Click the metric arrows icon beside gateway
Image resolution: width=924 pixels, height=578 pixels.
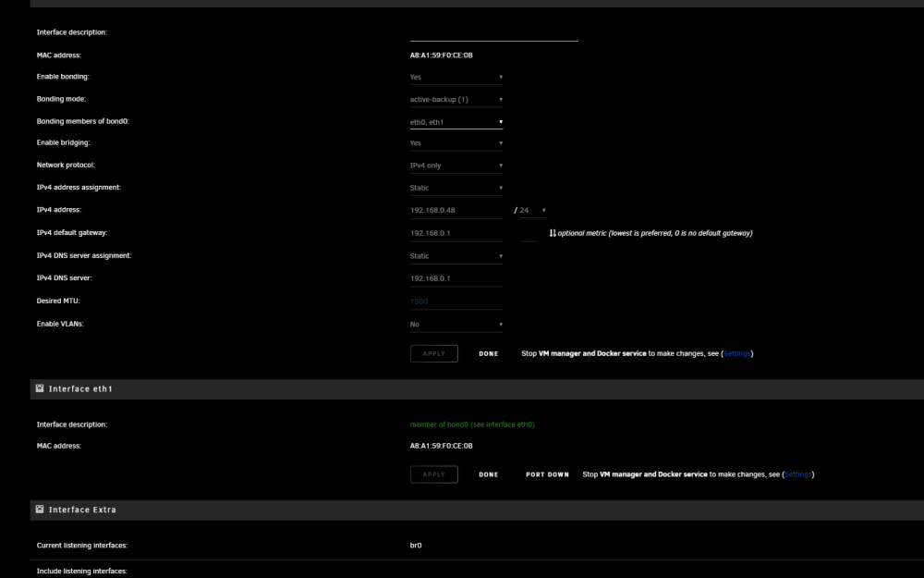(x=553, y=233)
